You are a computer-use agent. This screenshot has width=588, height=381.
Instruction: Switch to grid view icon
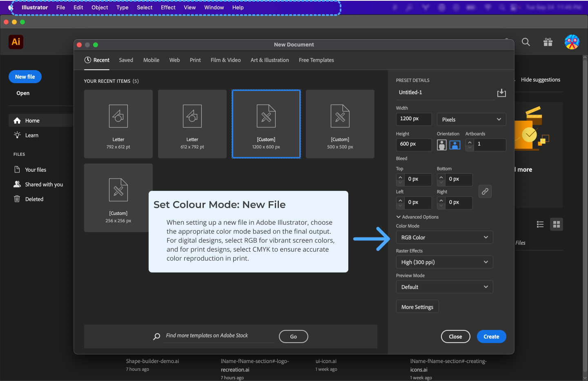(557, 224)
